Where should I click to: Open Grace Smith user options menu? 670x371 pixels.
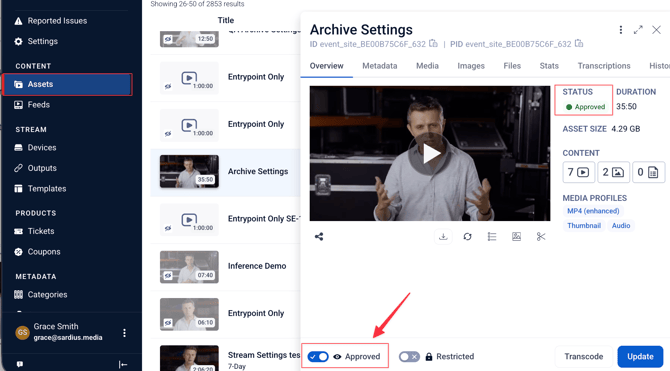pos(124,333)
